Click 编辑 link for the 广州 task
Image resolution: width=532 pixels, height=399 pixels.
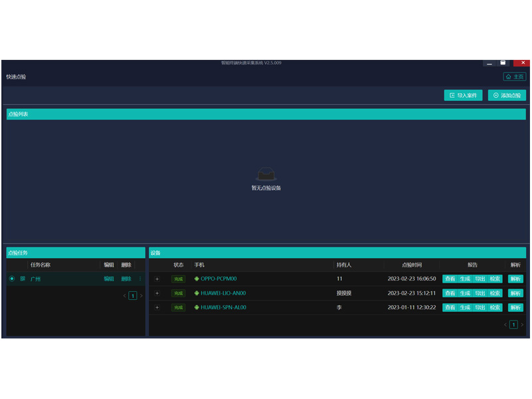click(x=108, y=279)
